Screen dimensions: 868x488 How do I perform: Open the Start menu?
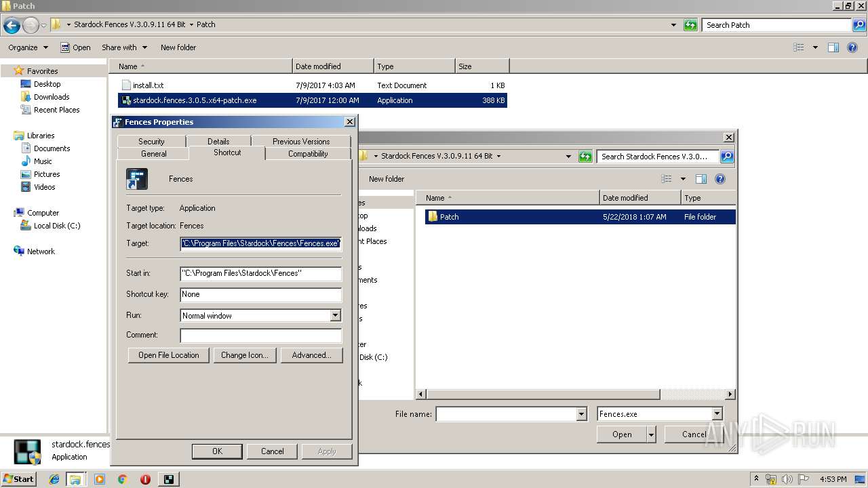pyautogui.click(x=19, y=479)
